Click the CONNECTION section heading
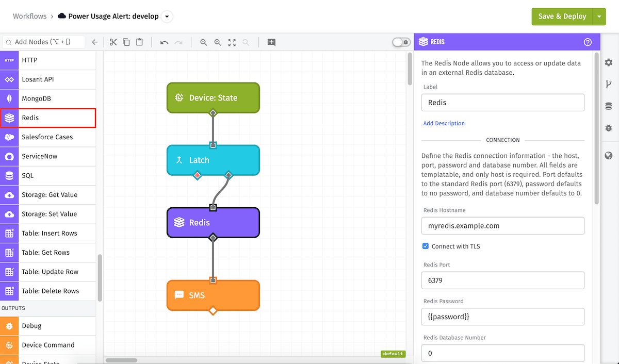Viewport: 619px width, 364px height. [503, 140]
